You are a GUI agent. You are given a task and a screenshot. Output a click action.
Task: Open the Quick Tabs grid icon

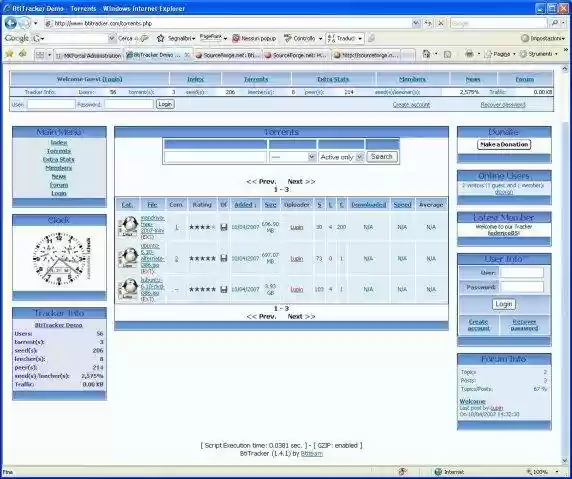[x=40, y=55]
